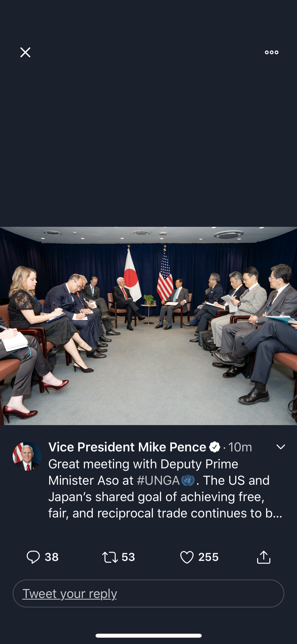Retweet using the retweet arrows icon
The height and width of the screenshot is (644, 297).
(110, 557)
